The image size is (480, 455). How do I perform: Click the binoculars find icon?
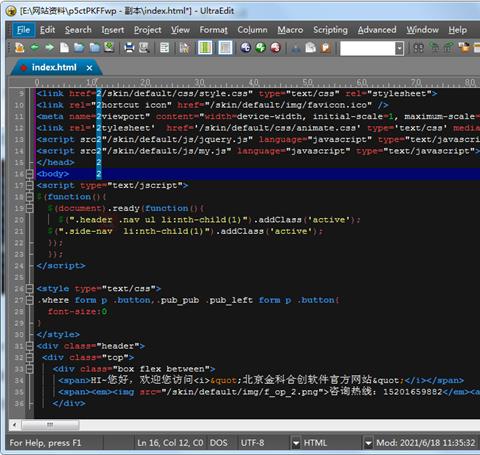pyautogui.click(x=418, y=48)
